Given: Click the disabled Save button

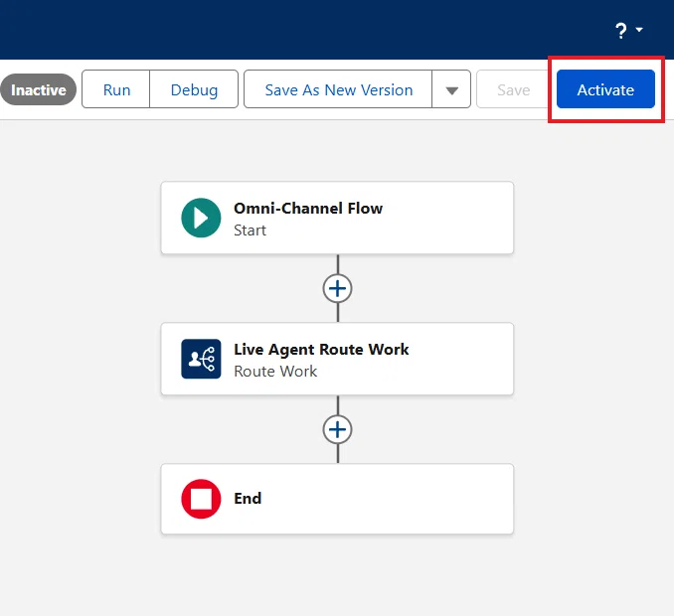Looking at the screenshot, I should coord(513,89).
